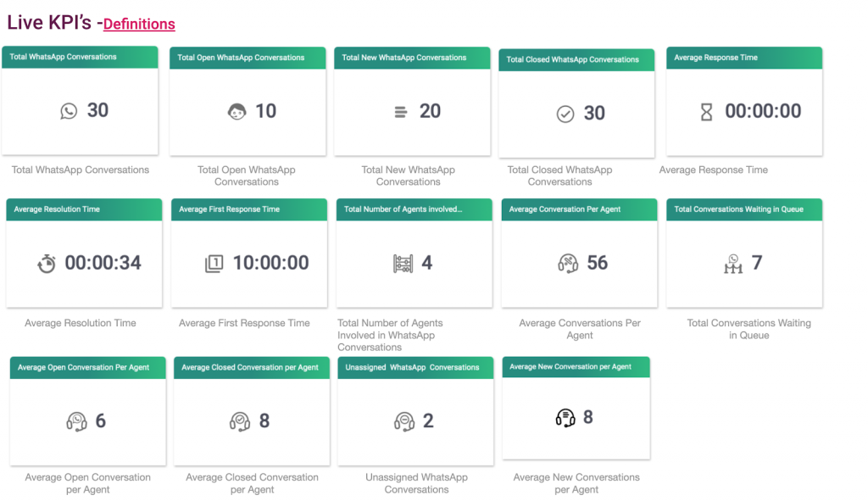Select the Average Resolution Time card header
This screenshot has width=868, height=501.
[84, 209]
